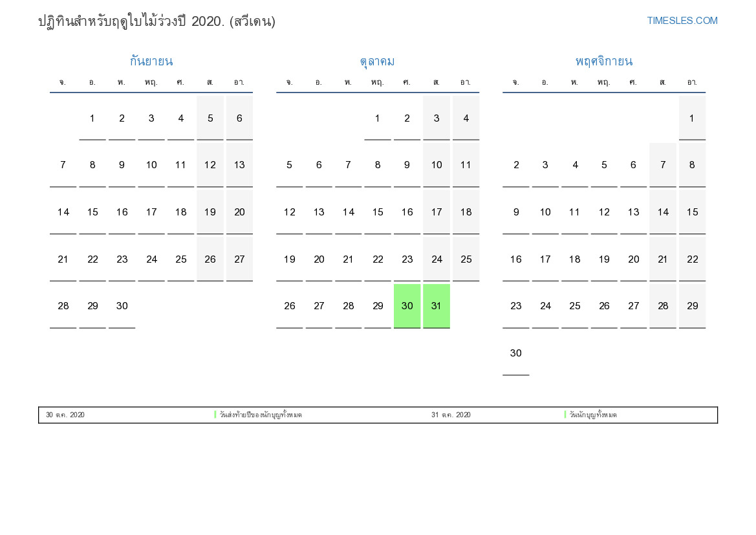The width and height of the screenshot is (756, 535).
Task: Click the green marker beside วันนักบุญทั้งหมด
Action: 565,415
